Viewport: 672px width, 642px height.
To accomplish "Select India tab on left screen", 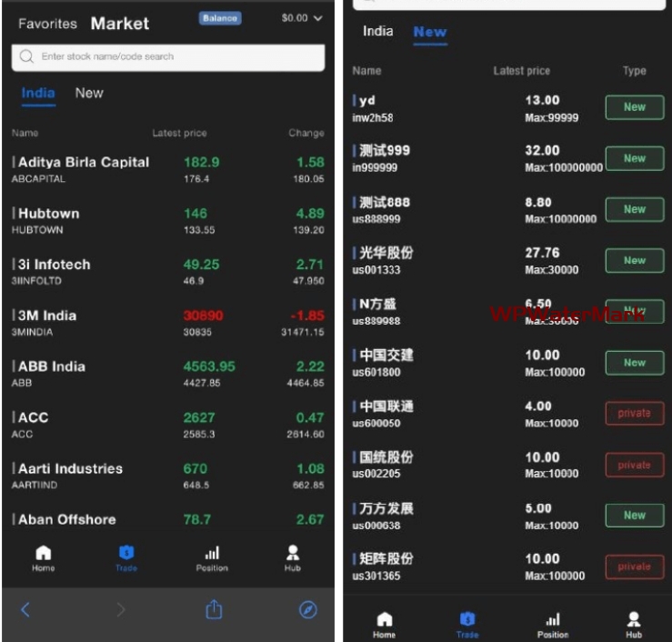I will click(38, 93).
